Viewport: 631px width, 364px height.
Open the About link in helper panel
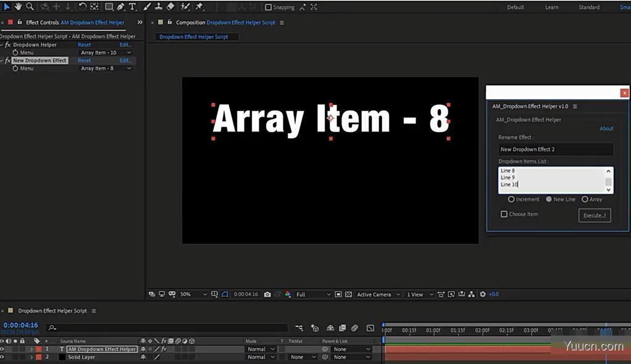point(606,129)
